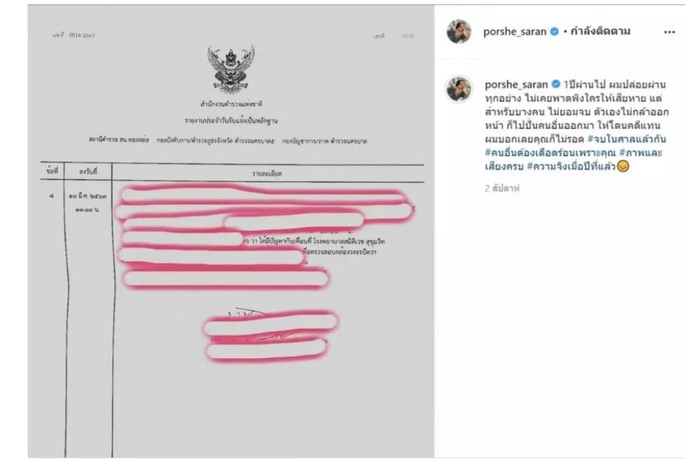The image size is (700, 461).
Task: Click the redacted signature area on document
Action: click(x=268, y=336)
